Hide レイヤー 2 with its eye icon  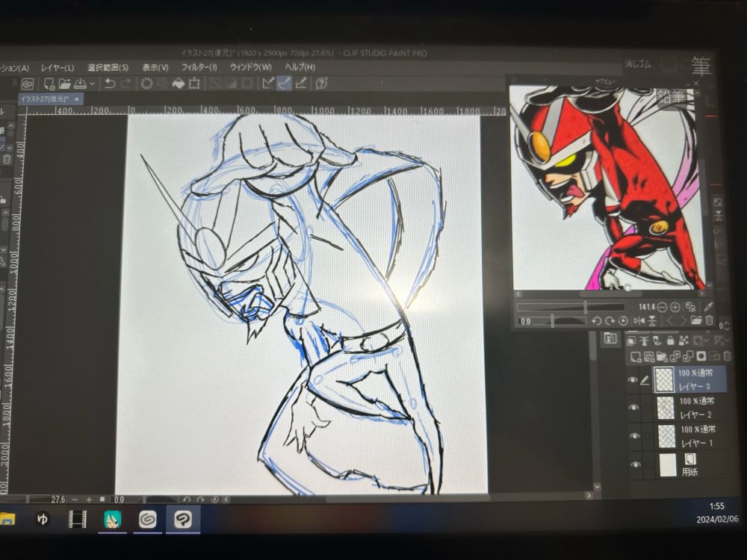633,408
